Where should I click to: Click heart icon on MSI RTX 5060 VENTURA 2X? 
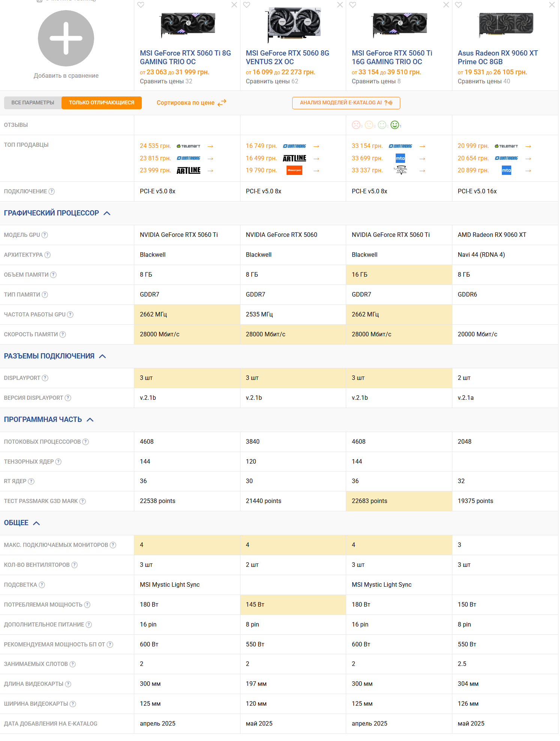click(246, 5)
